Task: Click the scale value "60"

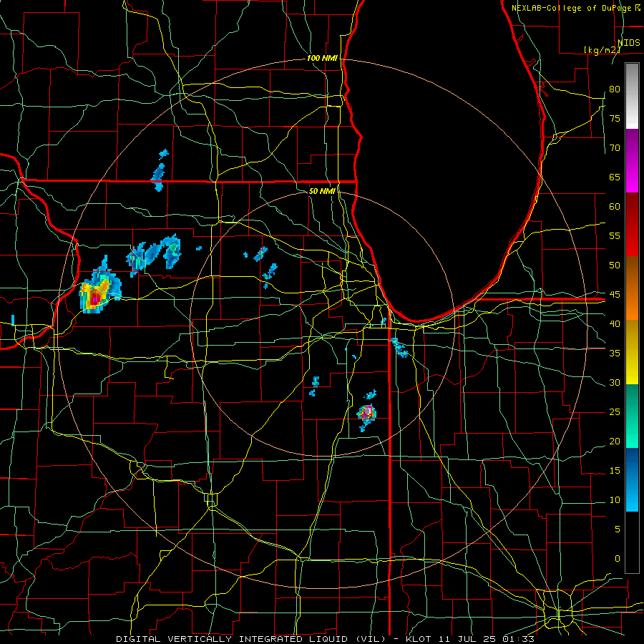Action: coord(615,207)
